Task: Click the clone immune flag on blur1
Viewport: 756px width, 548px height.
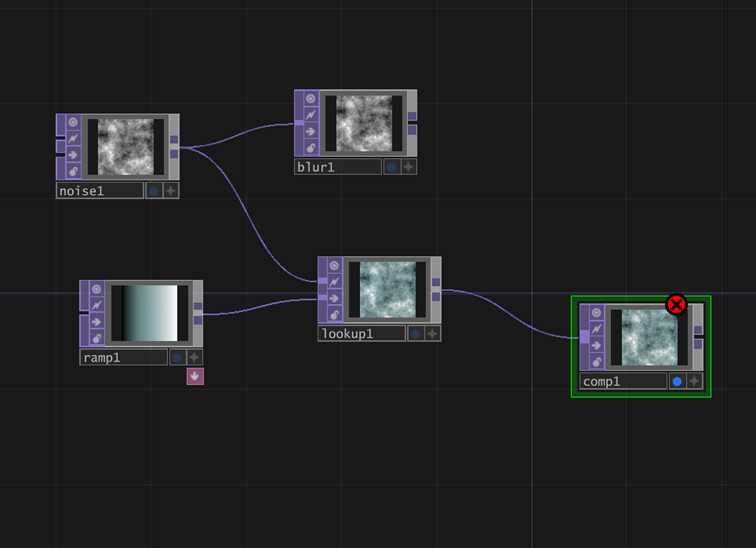Action: pyautogui.click(x=311, y=115)
